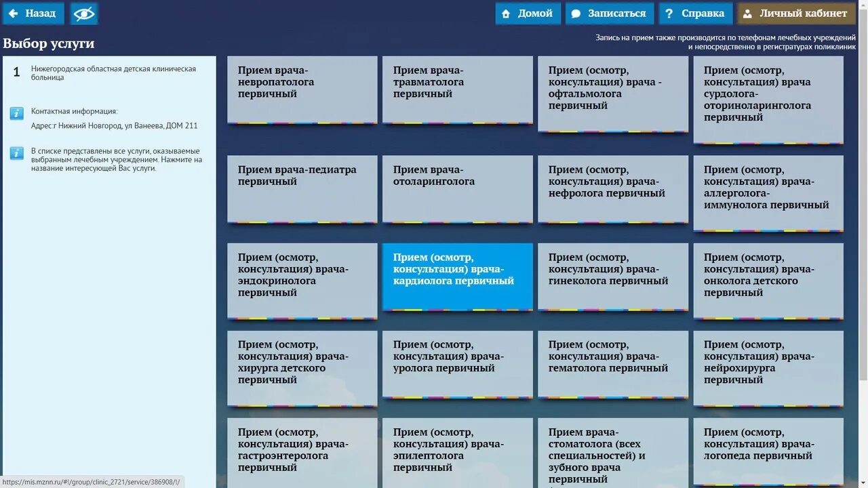Open the Домой page
This screenshot has height=488, width=868.
(x=528, y=14)
